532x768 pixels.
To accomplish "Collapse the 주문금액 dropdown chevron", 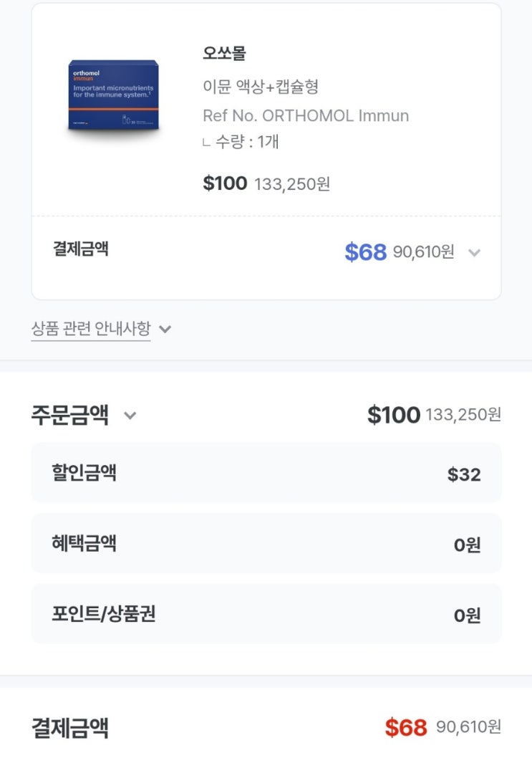I will point(130,416).
